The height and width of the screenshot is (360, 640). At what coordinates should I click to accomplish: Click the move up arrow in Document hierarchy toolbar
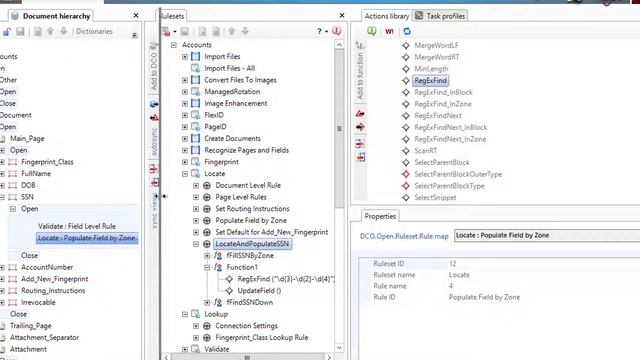pos(50,31)
